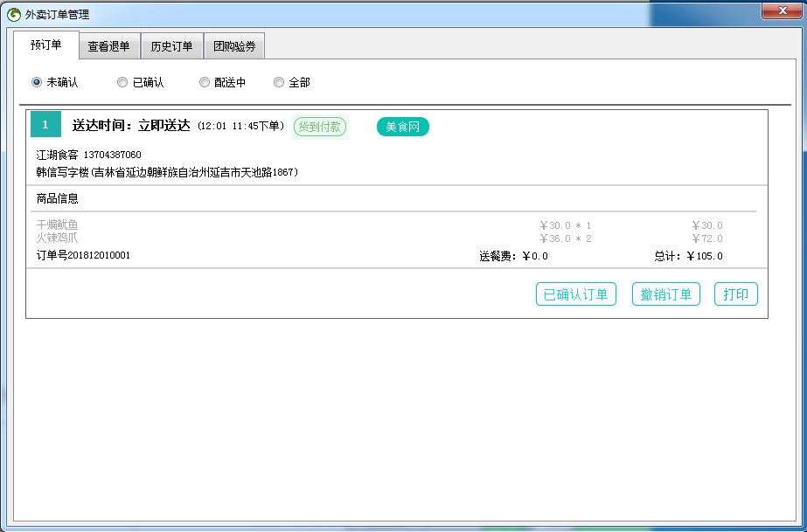Click the customer name 江湖食客

(x=57, y=155)
